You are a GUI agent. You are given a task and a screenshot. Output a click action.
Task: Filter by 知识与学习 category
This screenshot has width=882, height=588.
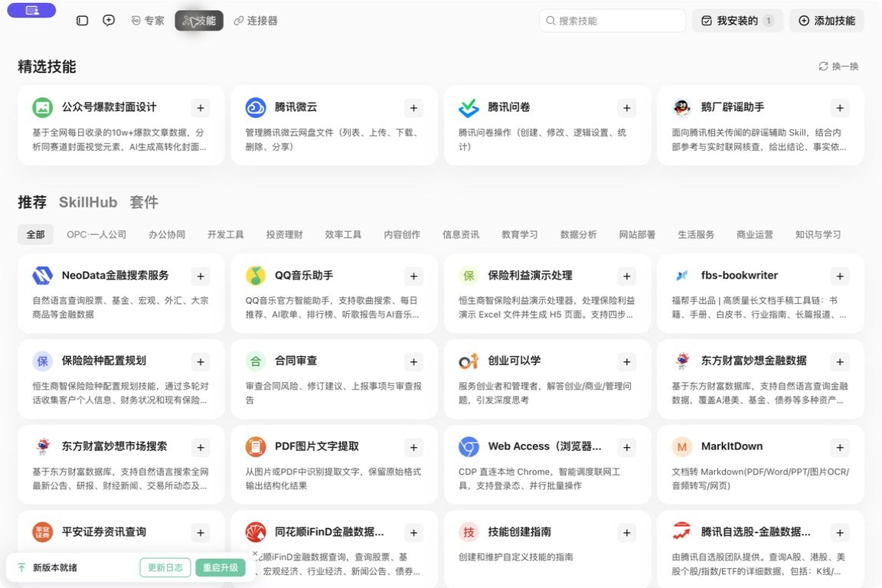(818, 234)
